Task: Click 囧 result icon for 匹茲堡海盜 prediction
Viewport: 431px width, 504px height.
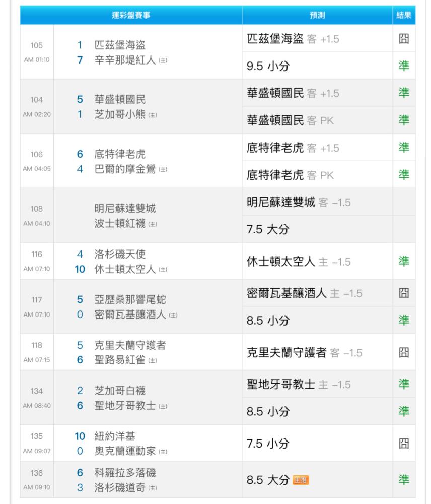Action: [x=404, y=39]
